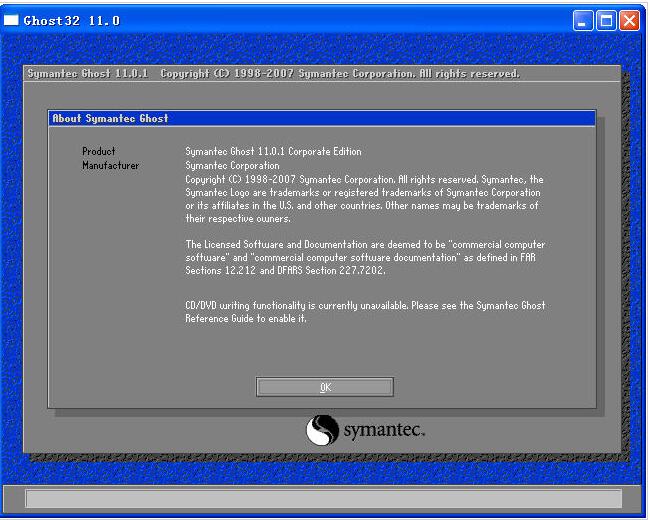Screen dimensions: 650x520
Task: Click the "About Symantec Ghost" dialog title bar
Action: (x=322, y=119)
